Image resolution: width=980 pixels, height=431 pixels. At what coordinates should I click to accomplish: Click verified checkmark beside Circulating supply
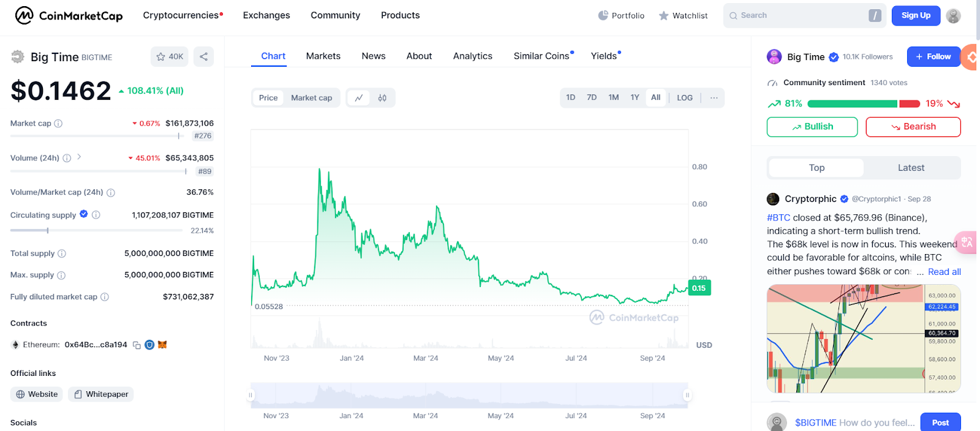[84, 214]
